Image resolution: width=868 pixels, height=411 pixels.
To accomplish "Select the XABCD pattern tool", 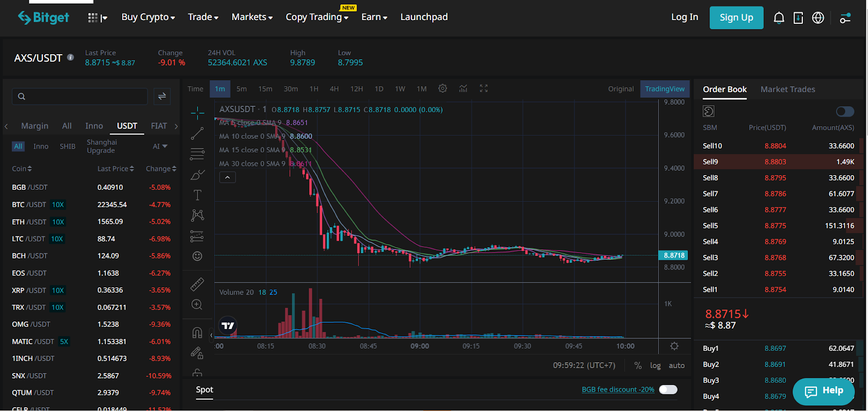I will [197, 215].
